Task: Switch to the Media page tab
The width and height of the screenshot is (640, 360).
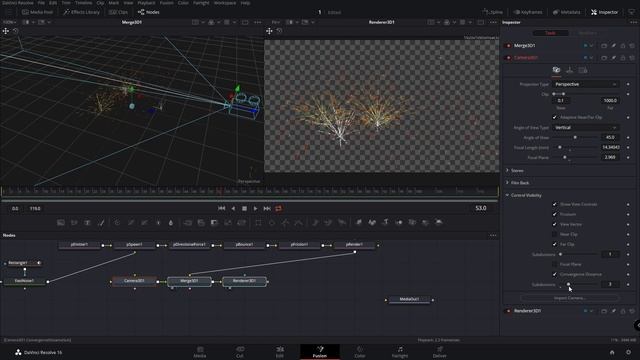Action: (x=200, y=352)
